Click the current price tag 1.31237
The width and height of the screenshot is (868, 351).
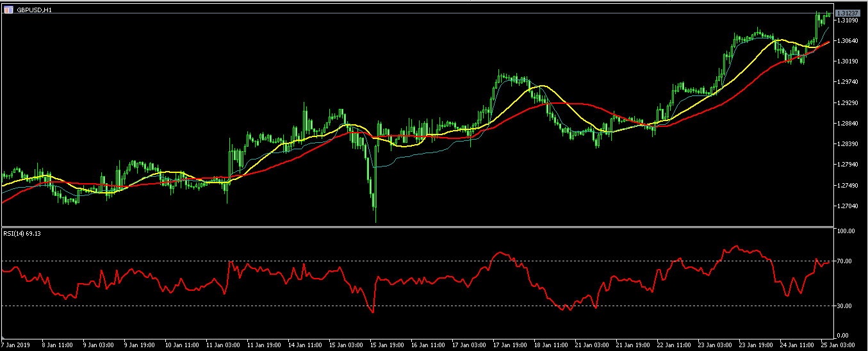[x=846, y=13]
